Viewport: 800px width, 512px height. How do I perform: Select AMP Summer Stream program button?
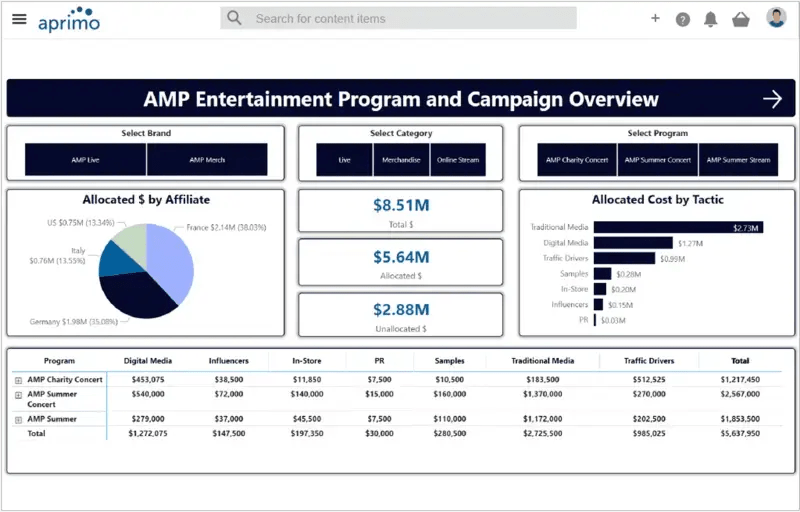(x=738, y=160)
